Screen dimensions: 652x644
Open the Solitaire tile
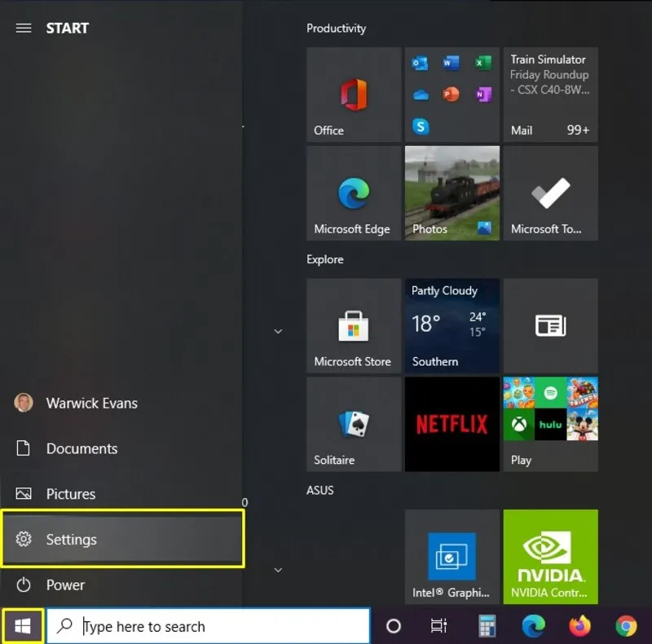(x=354, y=425)
